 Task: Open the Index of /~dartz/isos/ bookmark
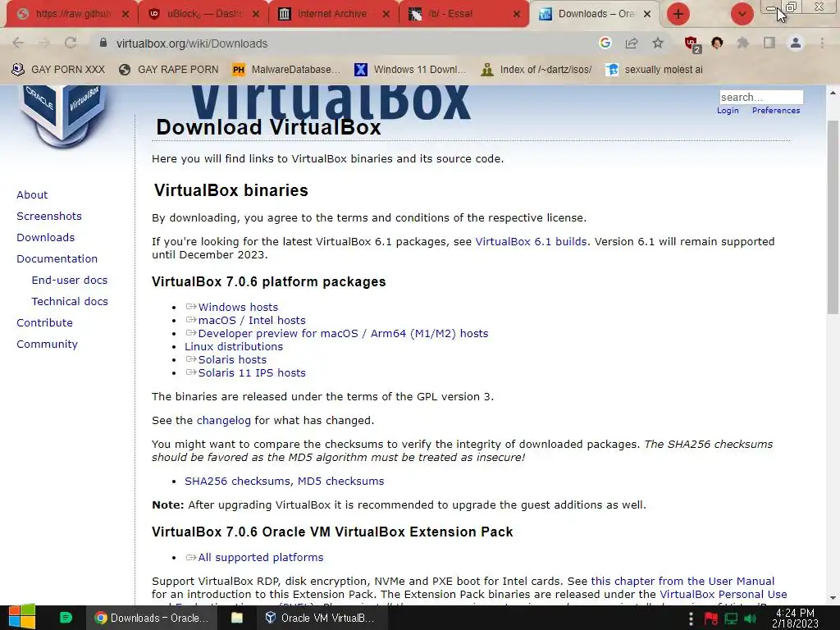pyautogui.click(x=536, y=70)
